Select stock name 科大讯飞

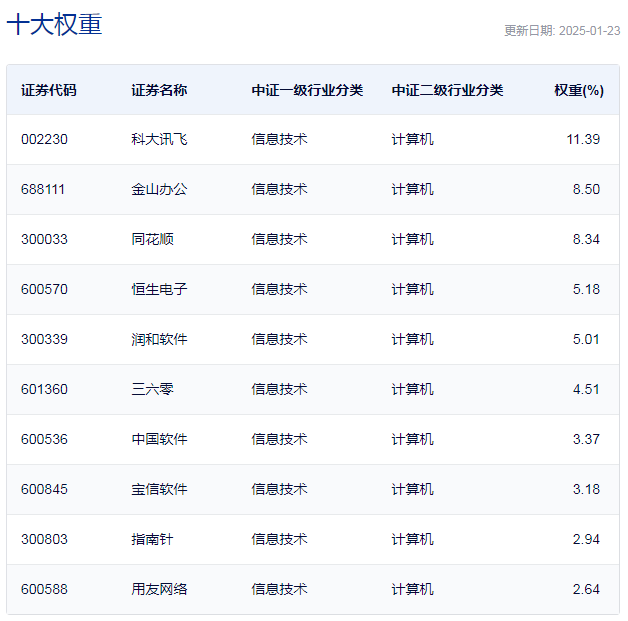pos(159,139)
